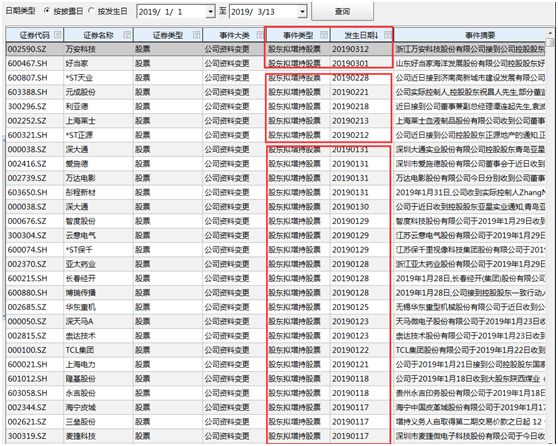Click the 崇达技术 name cell

pos(98,336)
